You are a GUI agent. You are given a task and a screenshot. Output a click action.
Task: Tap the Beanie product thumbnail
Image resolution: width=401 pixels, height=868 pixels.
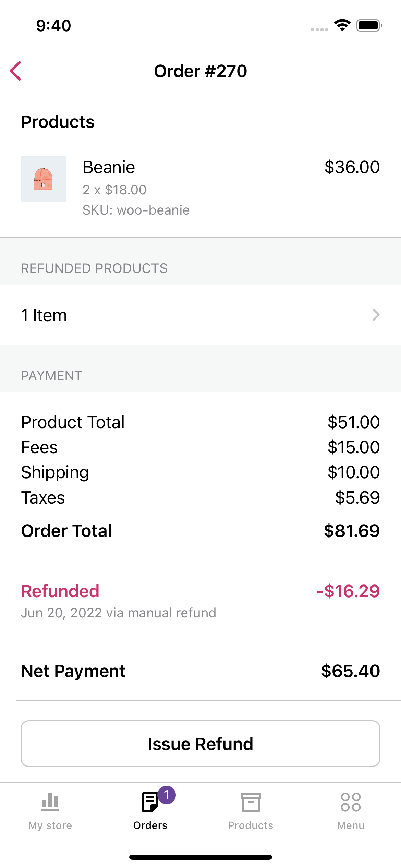[x=43, y=179]
